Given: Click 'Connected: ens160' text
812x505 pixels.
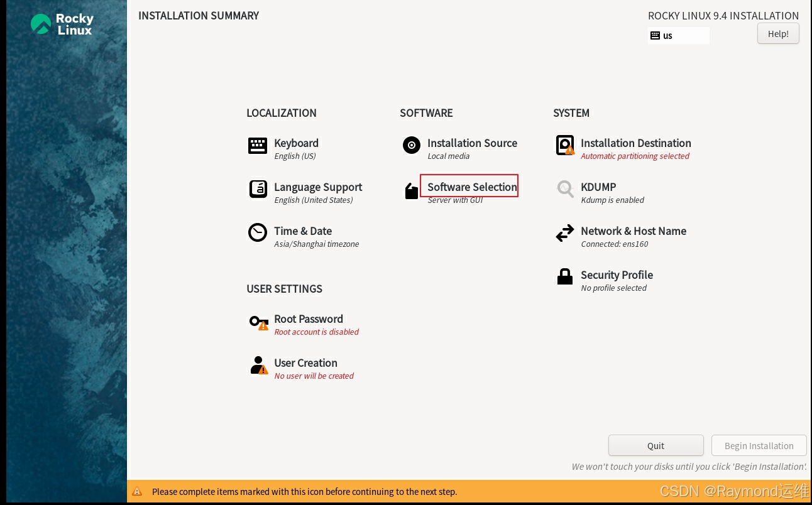Looking at the screenshot, I should click(x=614, y=244).
